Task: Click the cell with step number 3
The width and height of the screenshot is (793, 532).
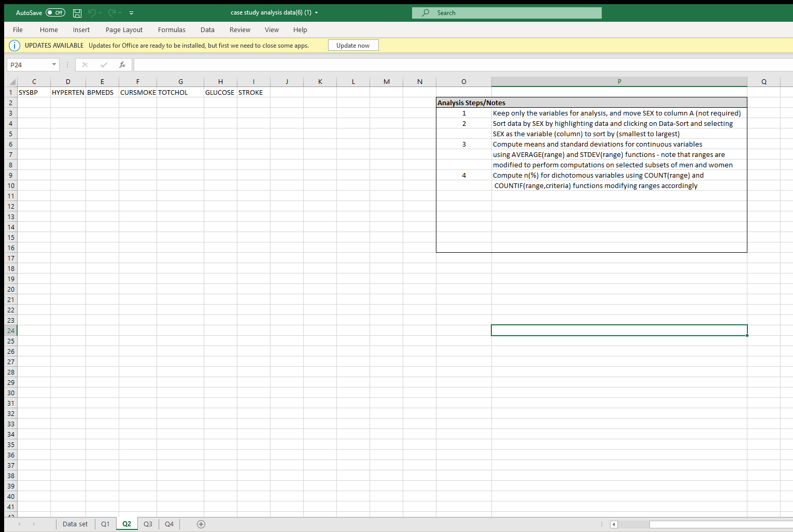Action: [x=464, y=144]
